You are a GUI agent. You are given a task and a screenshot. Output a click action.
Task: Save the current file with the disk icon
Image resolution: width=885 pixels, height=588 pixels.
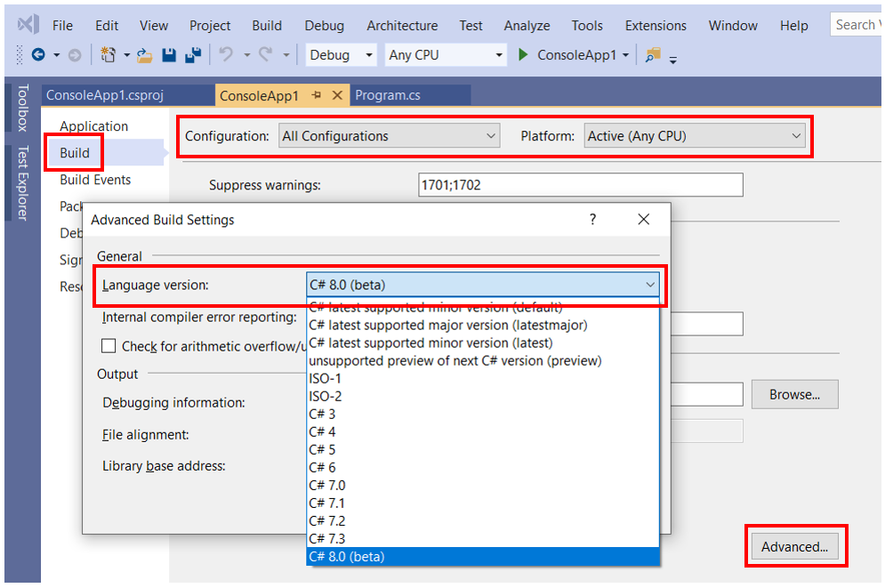(169, 55)
